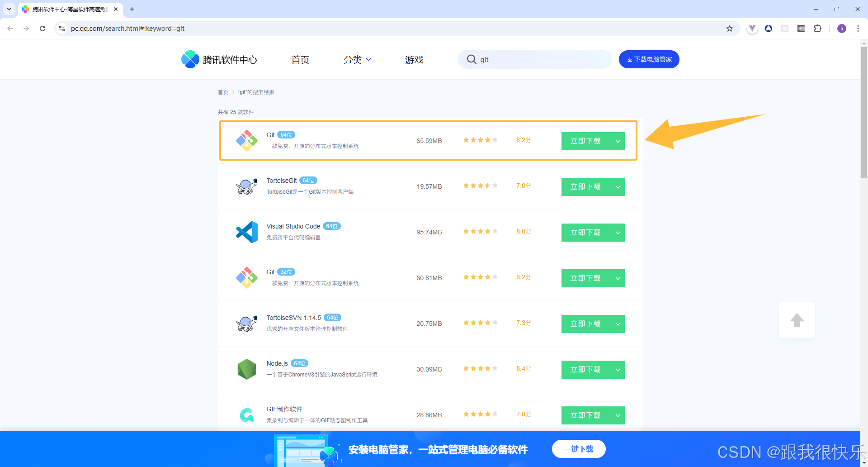Expand download options for GIF制作软件
This screenshot has height=467, width=868.
618,415
